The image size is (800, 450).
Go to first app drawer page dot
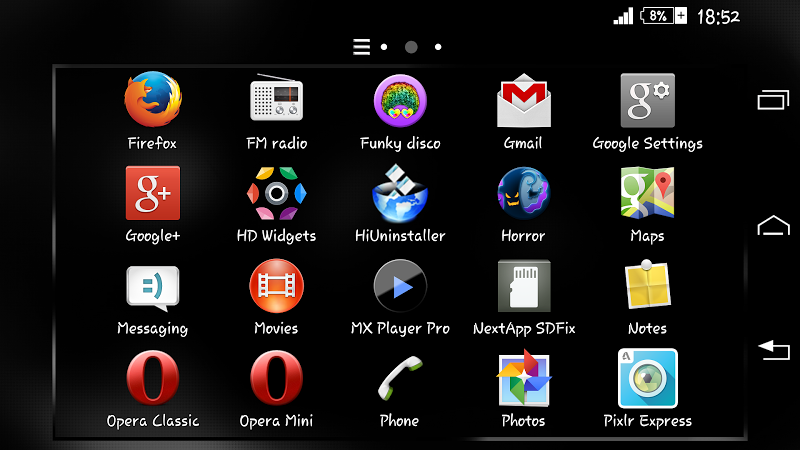coord(384,47)
